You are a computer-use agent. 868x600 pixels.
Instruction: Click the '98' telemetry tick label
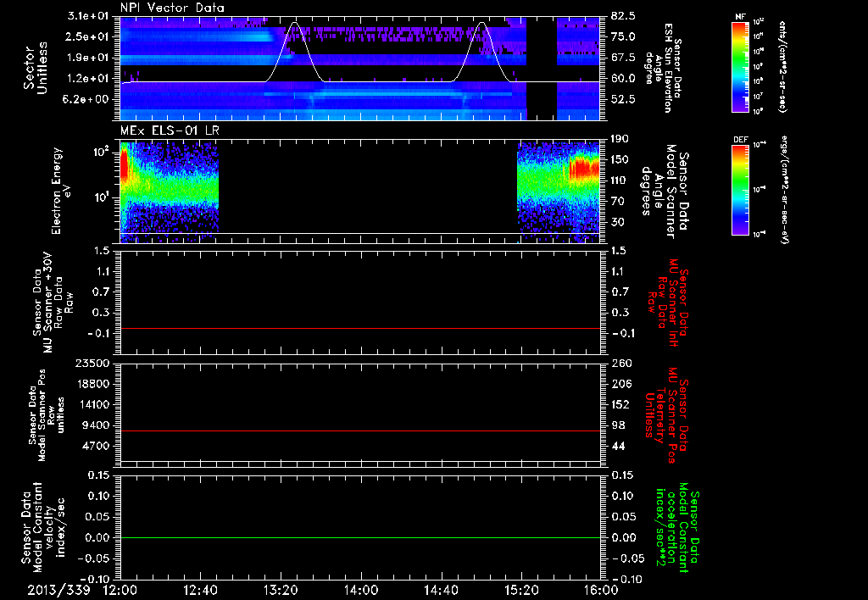click(618, 425)
